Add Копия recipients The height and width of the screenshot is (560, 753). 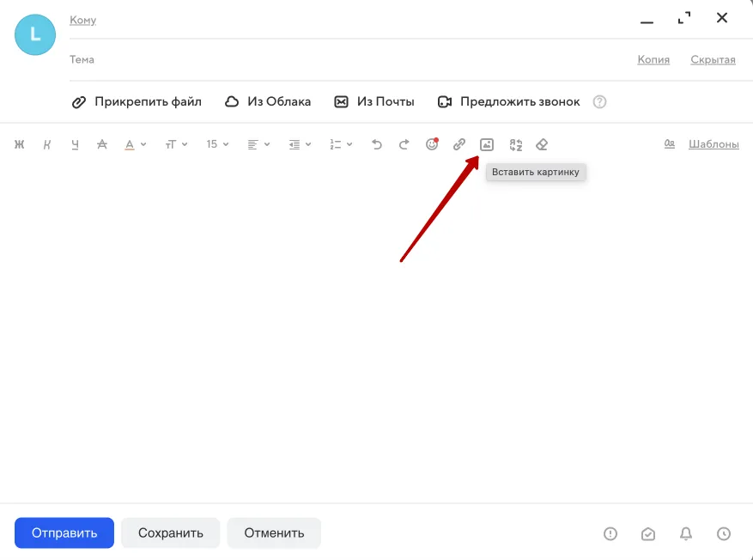coord(653,59)
